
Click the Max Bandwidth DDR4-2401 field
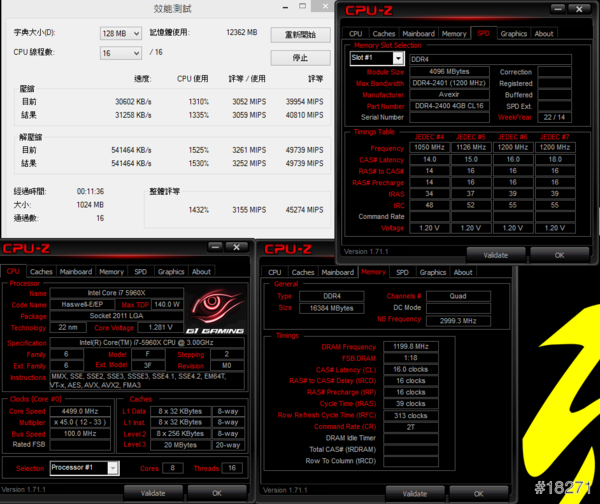[x=450, y=83]
